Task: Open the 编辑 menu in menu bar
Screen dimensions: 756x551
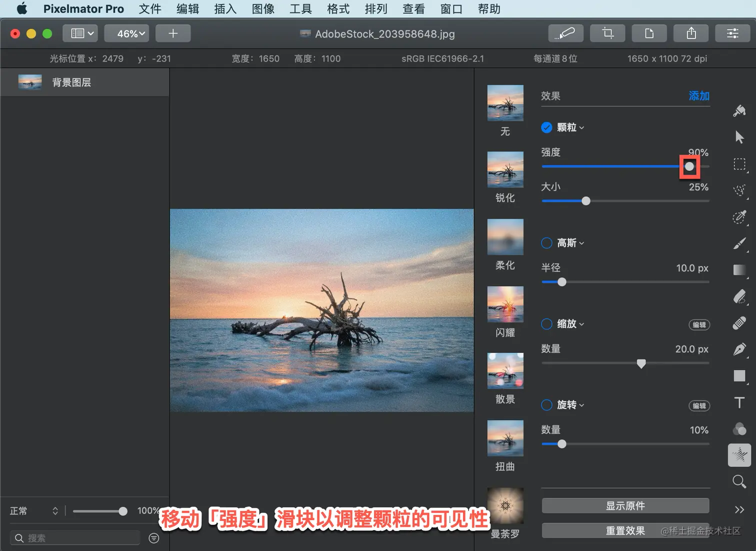Action: 187,9
